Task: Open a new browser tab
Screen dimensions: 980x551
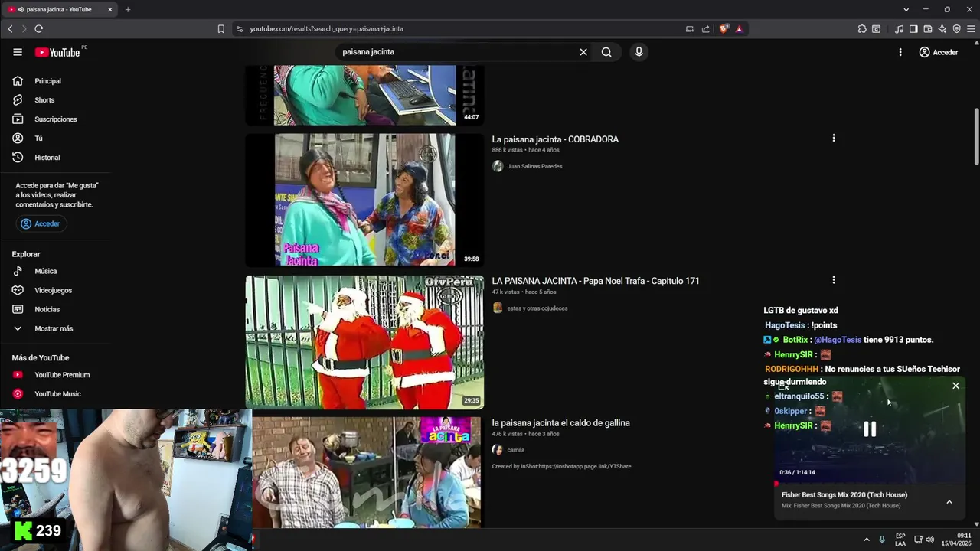Action: pos(128,9)
